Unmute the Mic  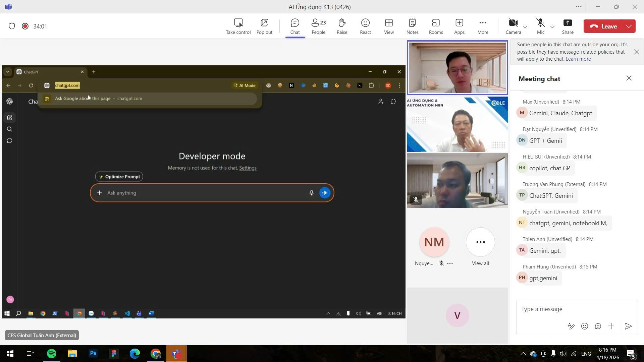(x=540, y=26)
